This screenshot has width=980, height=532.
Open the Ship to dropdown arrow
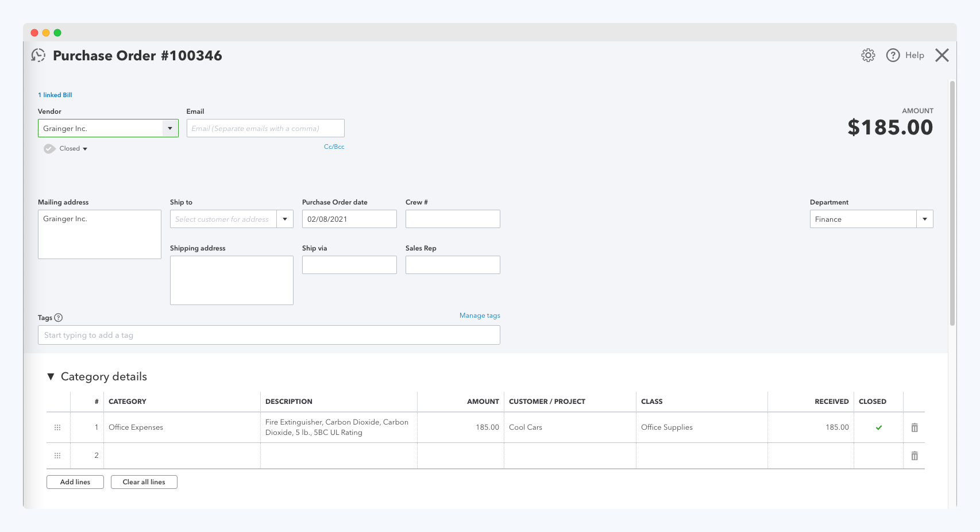pos(285,219)
